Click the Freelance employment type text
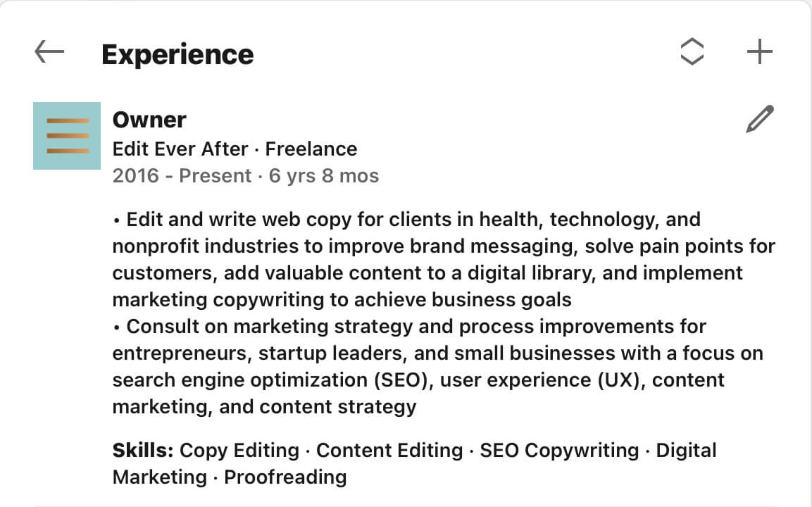This screenshot has width=812, height=507. (311, 149)
